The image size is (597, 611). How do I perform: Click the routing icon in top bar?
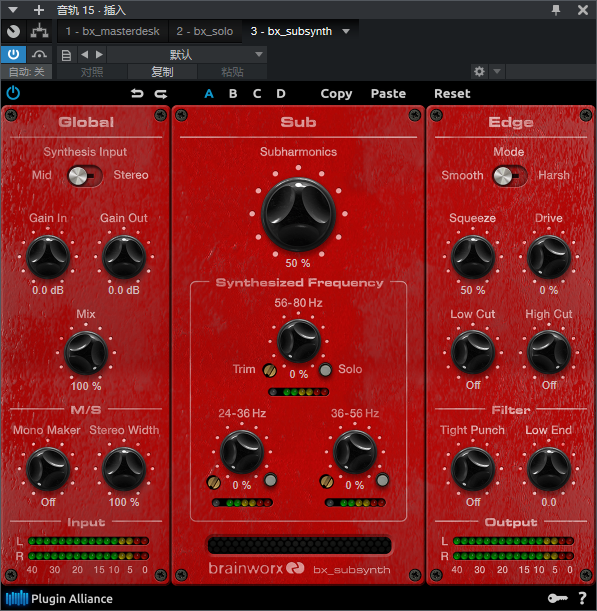tap(39, 31)
